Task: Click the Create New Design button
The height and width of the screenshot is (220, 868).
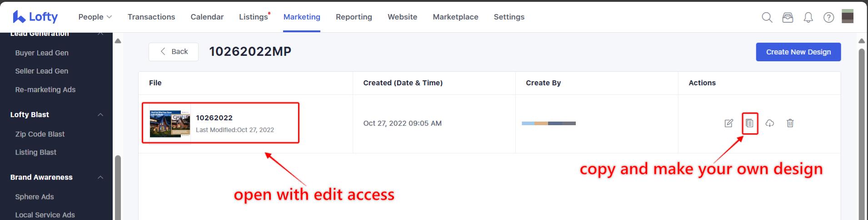Action: coord(798,52)
